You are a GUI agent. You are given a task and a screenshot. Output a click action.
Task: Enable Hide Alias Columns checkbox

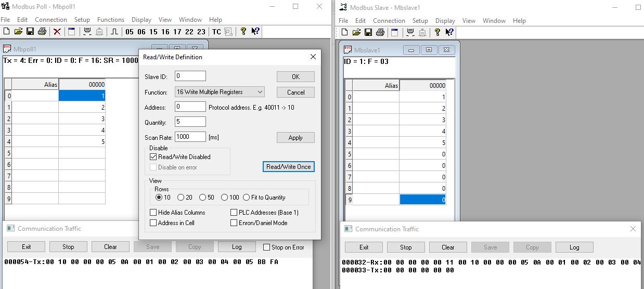(x=153, y=213)
